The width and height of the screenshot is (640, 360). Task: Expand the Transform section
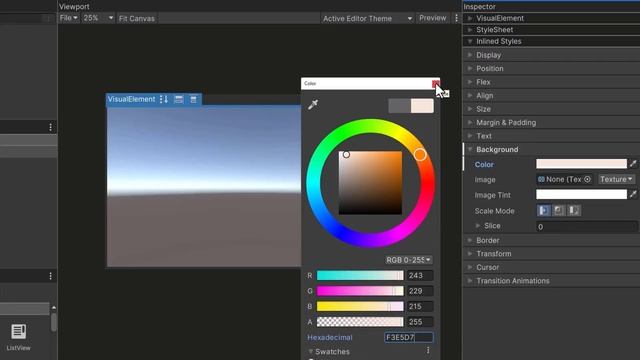470,253
